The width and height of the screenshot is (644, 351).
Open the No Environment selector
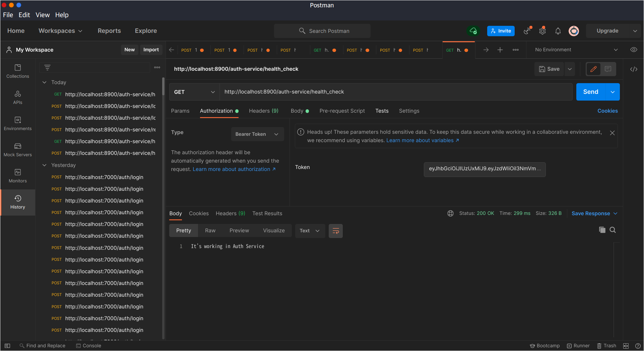pos(576,50)
